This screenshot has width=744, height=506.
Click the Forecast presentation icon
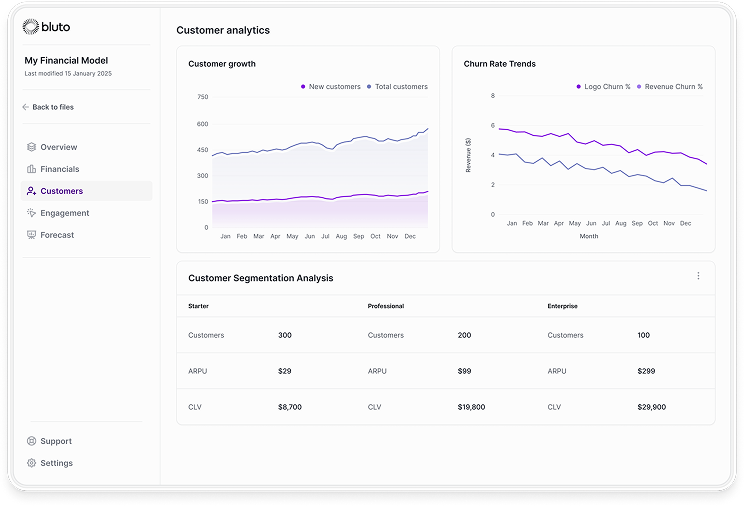coord(32,235)
